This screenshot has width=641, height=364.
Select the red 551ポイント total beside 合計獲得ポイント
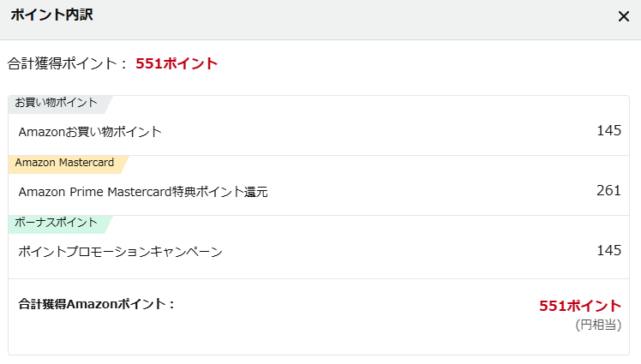point(177,63)
